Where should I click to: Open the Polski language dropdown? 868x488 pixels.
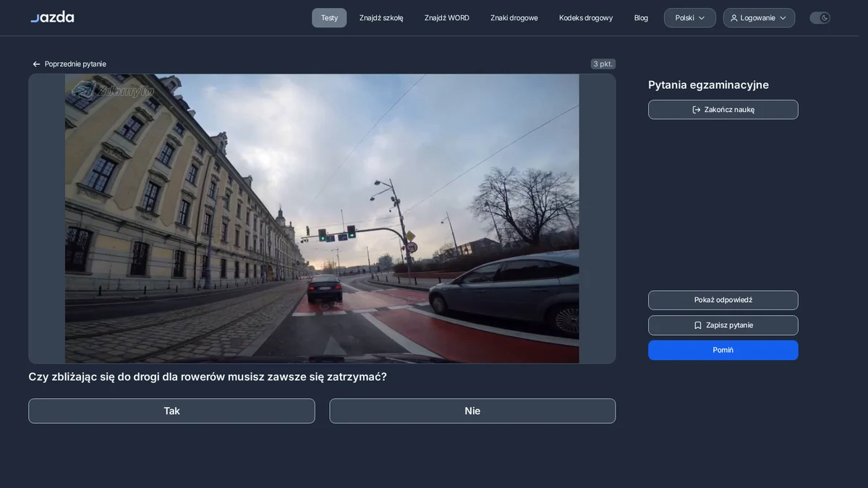point(690,18)
